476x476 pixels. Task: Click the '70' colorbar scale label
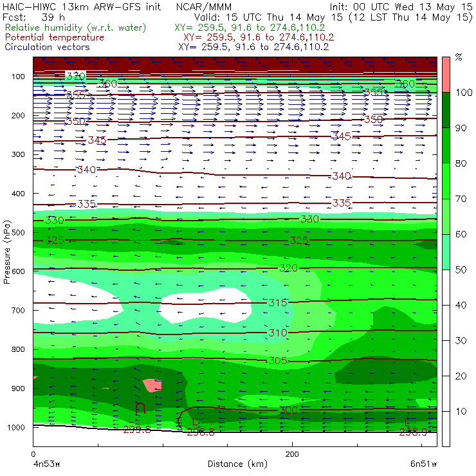coord(461,199)
